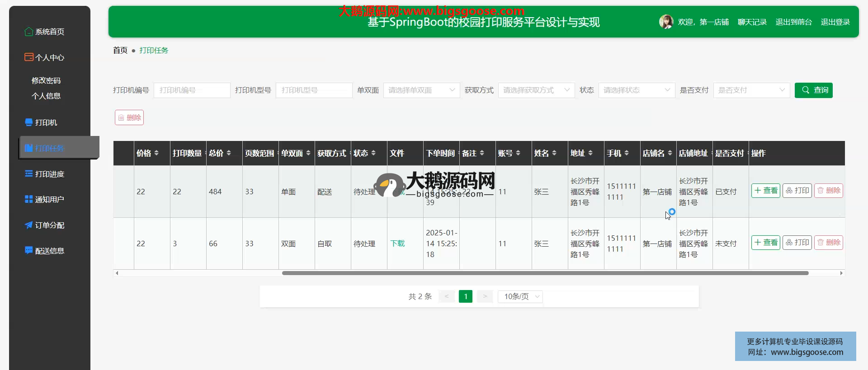Open the 修改密码 submenu item

(46, 80)
